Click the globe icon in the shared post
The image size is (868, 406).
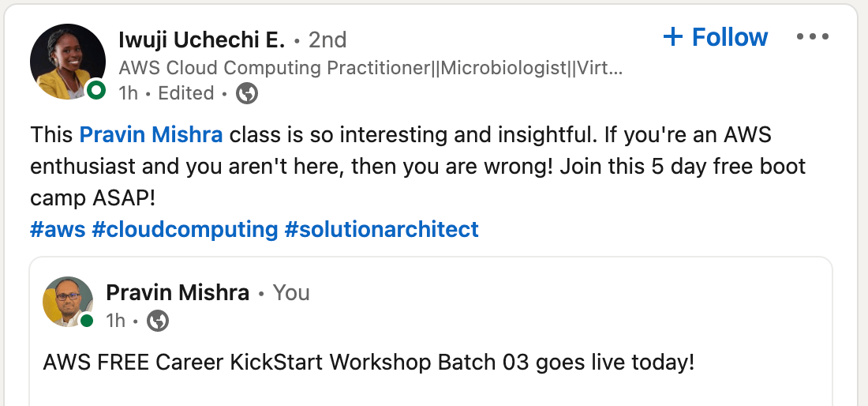(x=158, y=321)
